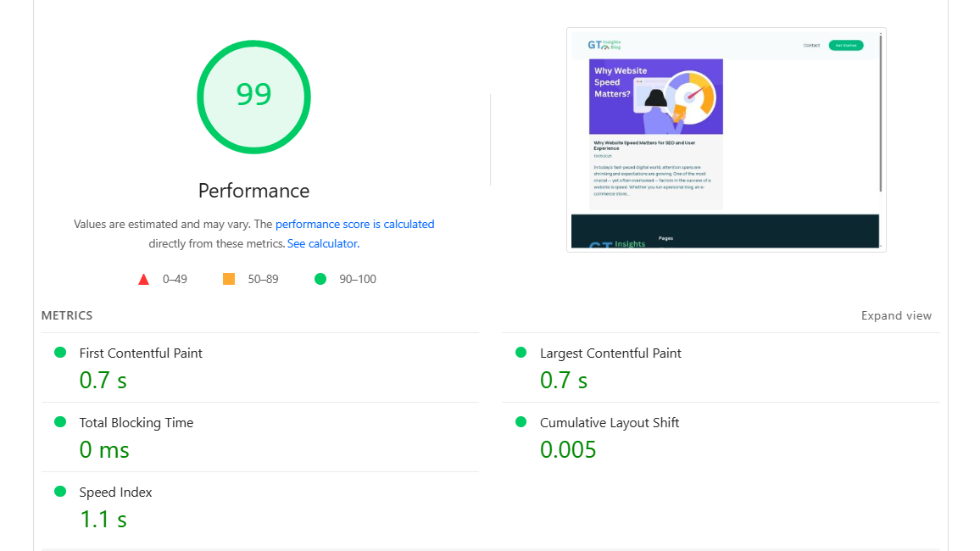Click the red triangle 0–49 legend icon
This screenshot has height=551, width=980.
(144, 279)
